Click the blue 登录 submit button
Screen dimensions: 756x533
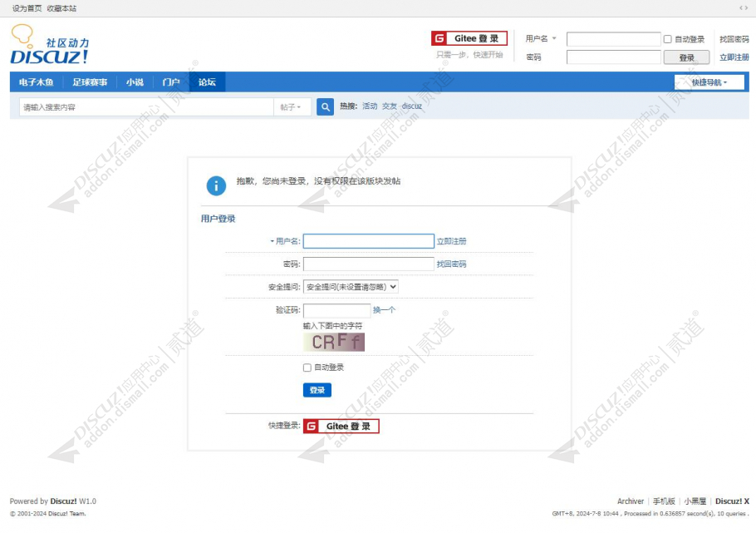(x=317, y=390)
